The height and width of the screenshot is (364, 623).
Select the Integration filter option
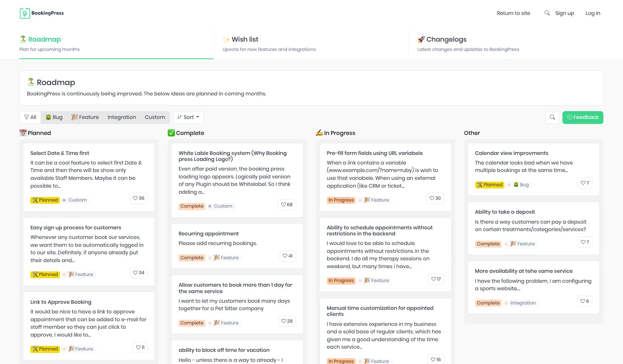tap(121, 117)
